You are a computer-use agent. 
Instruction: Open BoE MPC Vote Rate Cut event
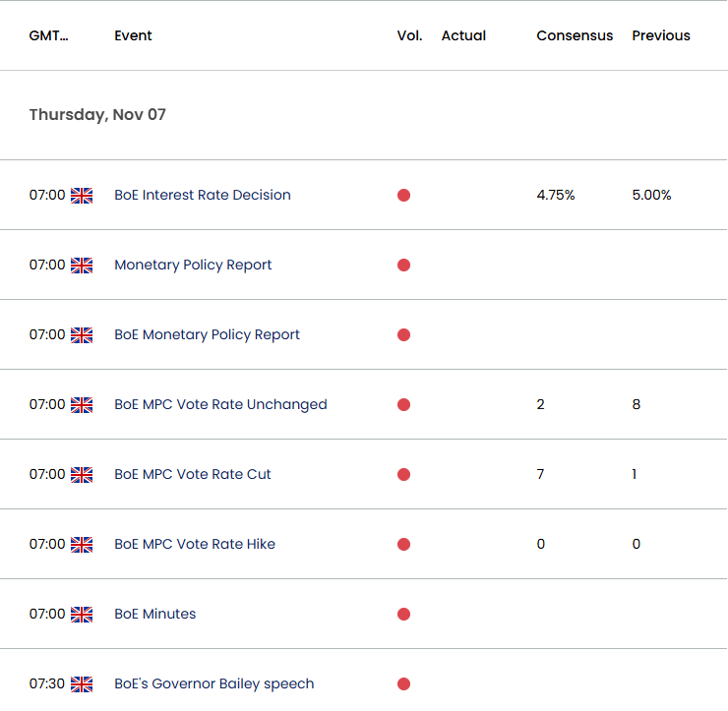192,474
